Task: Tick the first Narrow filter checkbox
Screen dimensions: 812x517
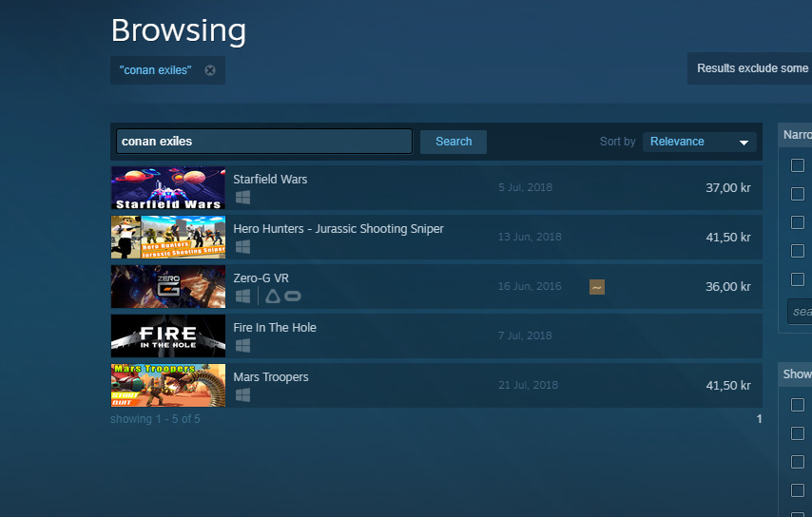Action: [x=798, y=165]
